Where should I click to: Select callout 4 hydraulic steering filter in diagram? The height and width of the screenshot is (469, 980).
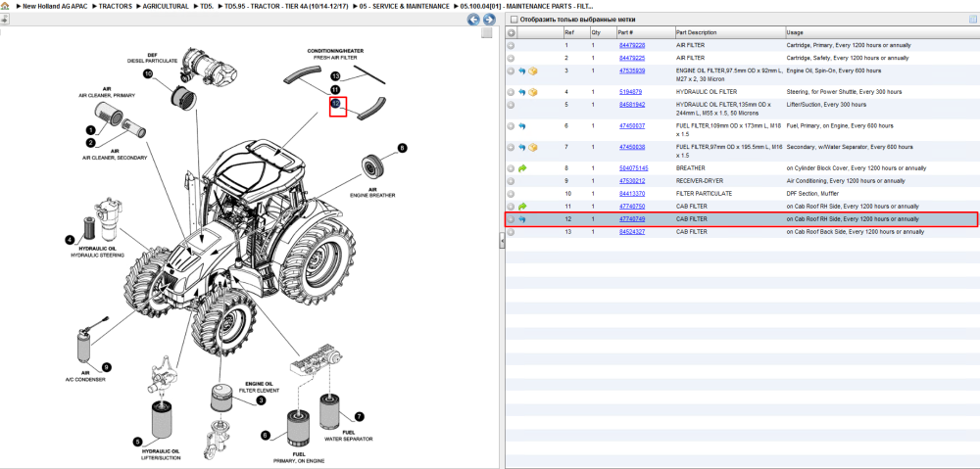[x=70, y=240]
